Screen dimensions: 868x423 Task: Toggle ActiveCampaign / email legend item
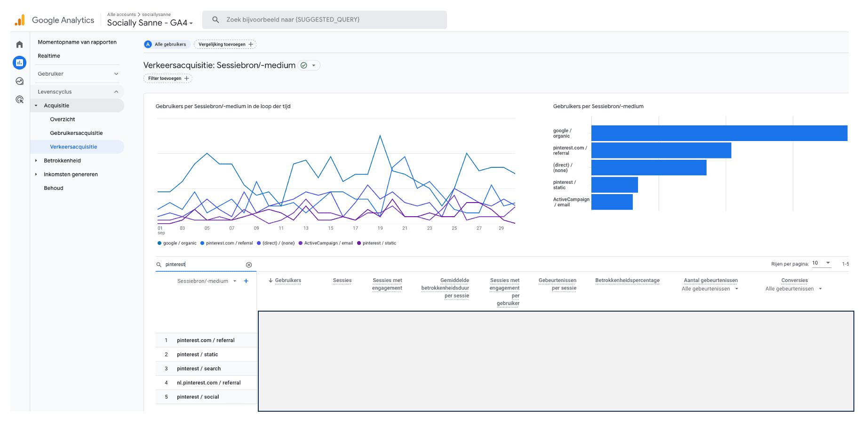(326, 243)
